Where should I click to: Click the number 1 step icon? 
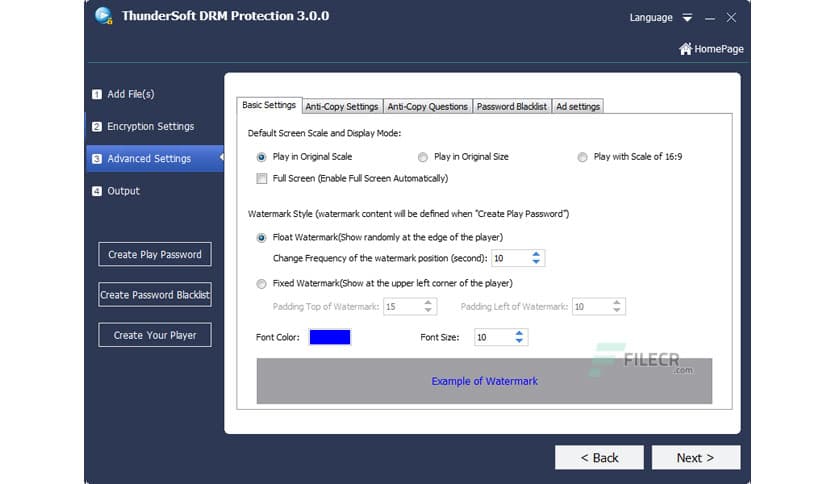point(97,94)
